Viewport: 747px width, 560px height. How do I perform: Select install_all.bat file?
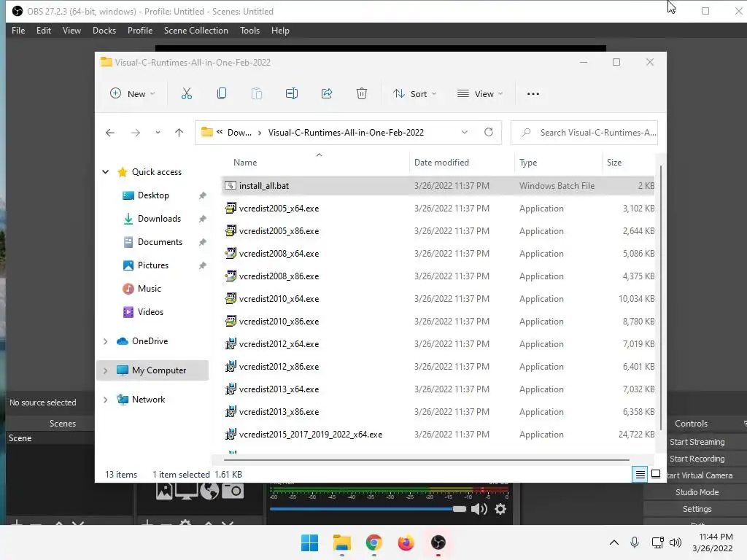coord(438,186)
